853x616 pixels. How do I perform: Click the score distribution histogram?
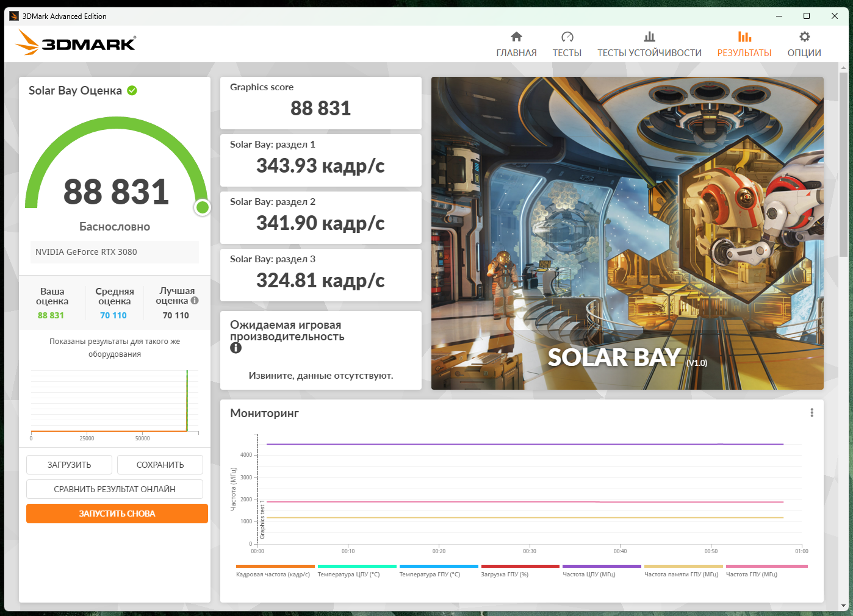pos(115,404)
